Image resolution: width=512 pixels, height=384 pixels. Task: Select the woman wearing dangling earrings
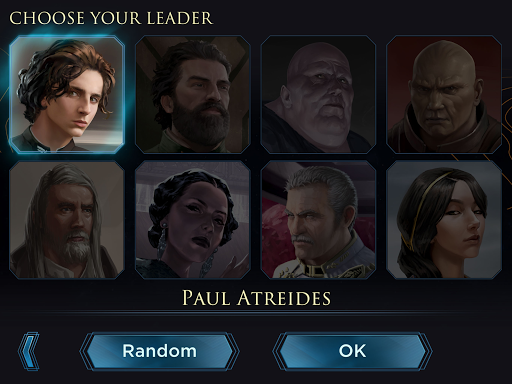[193, 220]
